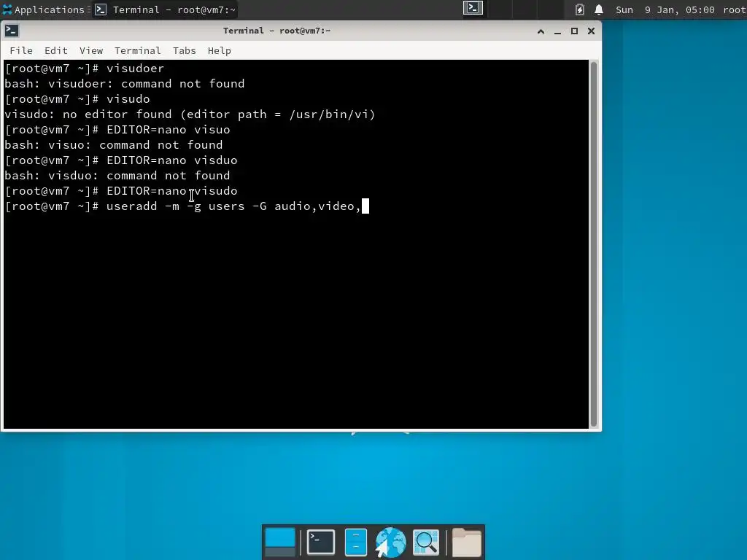Click 'bash: visuo: command not found' line
The width and height of the screenshot is (747, 560).
[113, 145]
